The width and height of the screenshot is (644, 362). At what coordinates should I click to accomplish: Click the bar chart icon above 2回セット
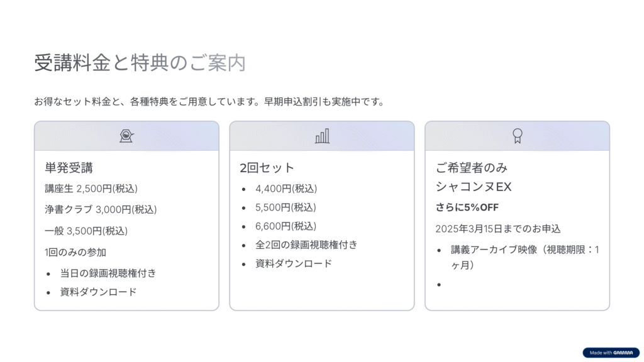tap(322, 136)
